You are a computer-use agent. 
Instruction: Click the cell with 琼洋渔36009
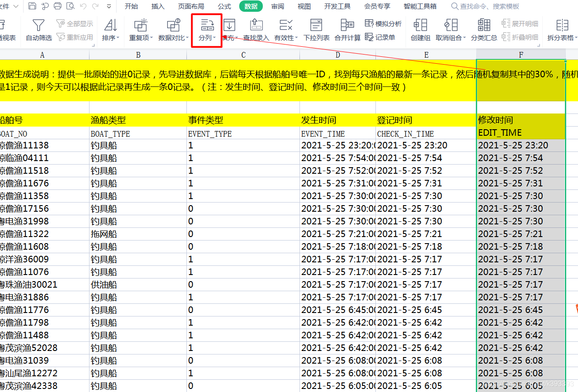(45, 259)
